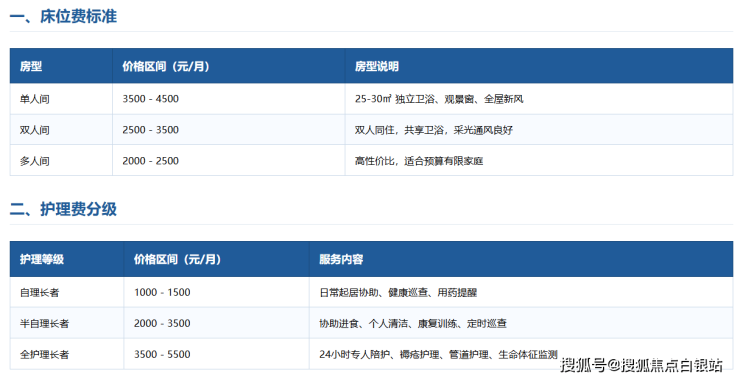Click the price cell 1000 - 1500
This screenshot has height=381, width=740.
coord(162,292)
